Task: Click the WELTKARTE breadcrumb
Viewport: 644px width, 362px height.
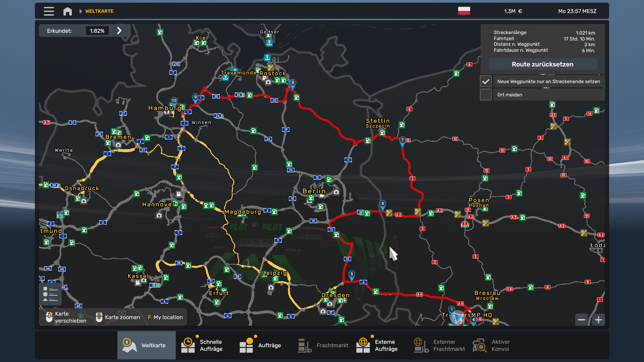Action: tap(99, 11)
